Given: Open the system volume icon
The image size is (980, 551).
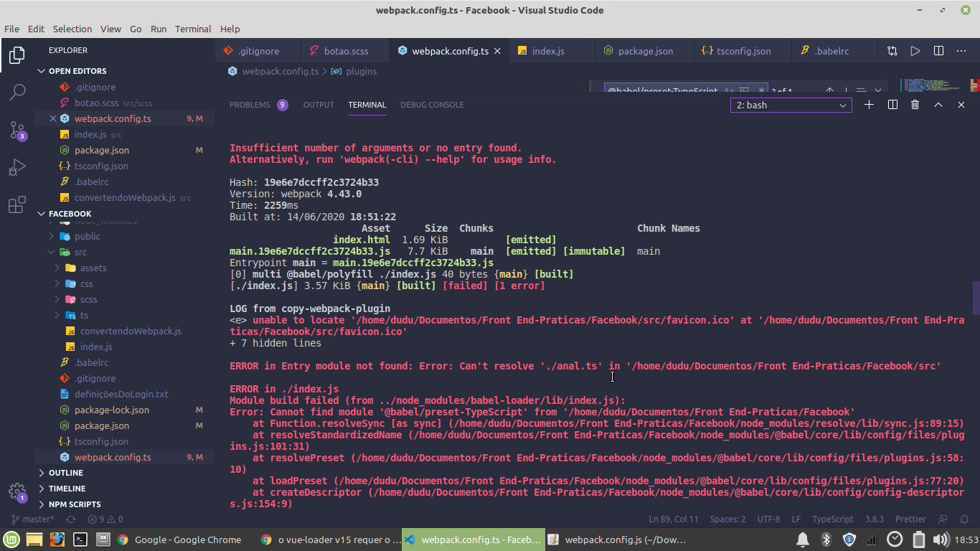Looking at the screenshot, I should pyautogui.click(x=940, y=540).
